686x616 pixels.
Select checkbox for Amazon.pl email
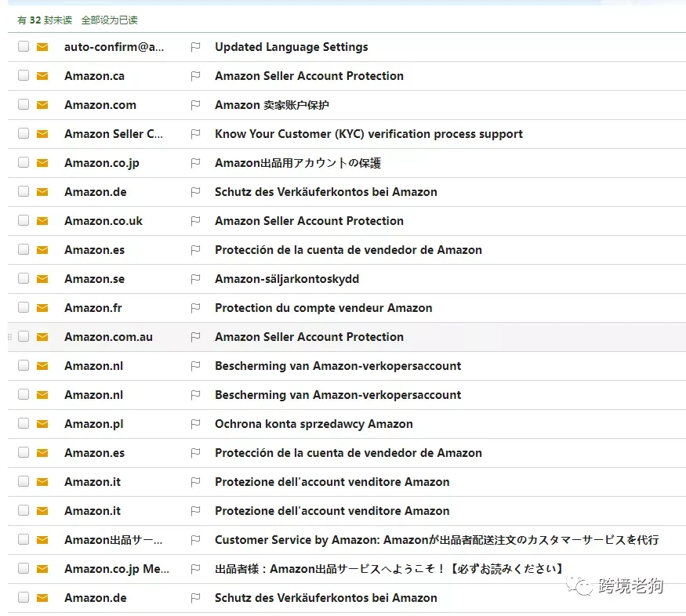(24, 423)
